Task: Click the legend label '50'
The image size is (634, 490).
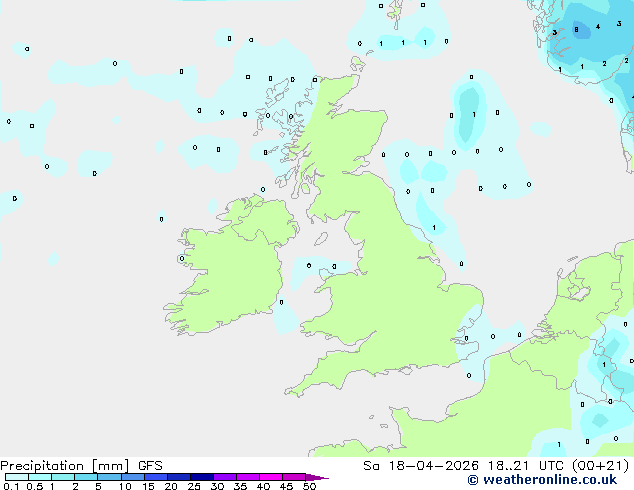Action: (x=309, y=486)
